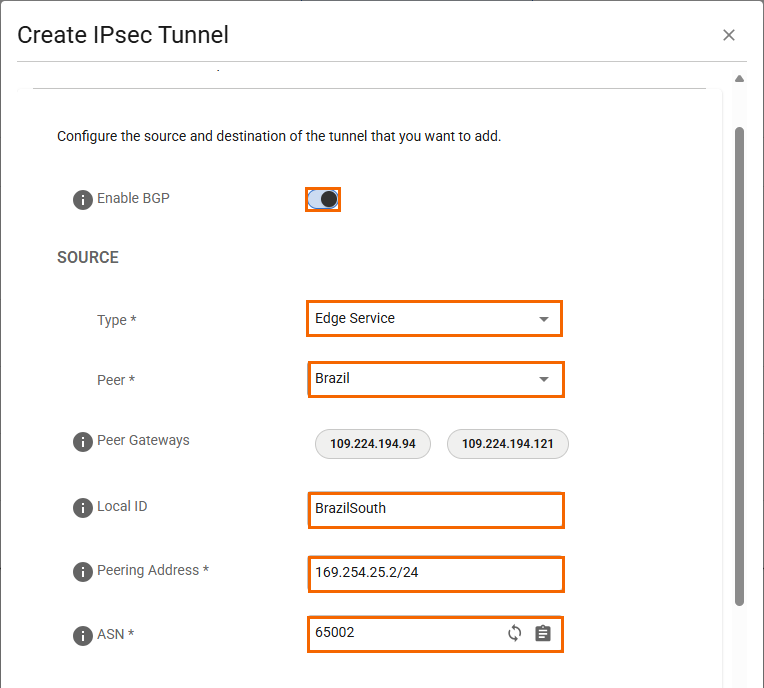Select the 109.224.194.121 peer gateway chip
The image size is (764, 688).
pos(508,444)
